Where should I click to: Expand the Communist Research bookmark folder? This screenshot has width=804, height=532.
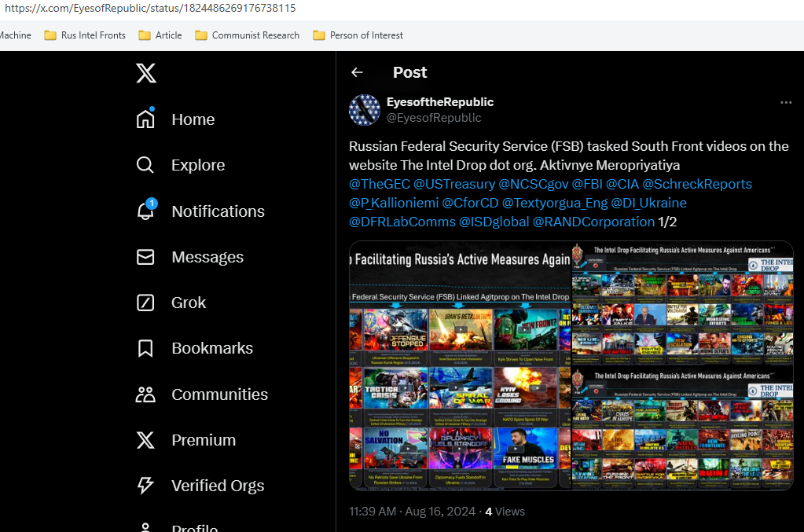coord(247,35)
